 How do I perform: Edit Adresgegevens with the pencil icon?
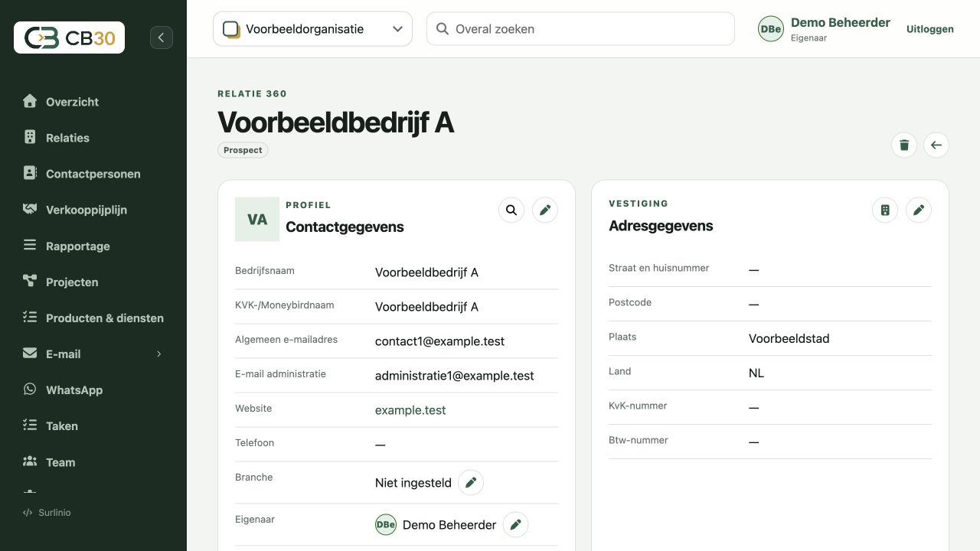(919, 210)
